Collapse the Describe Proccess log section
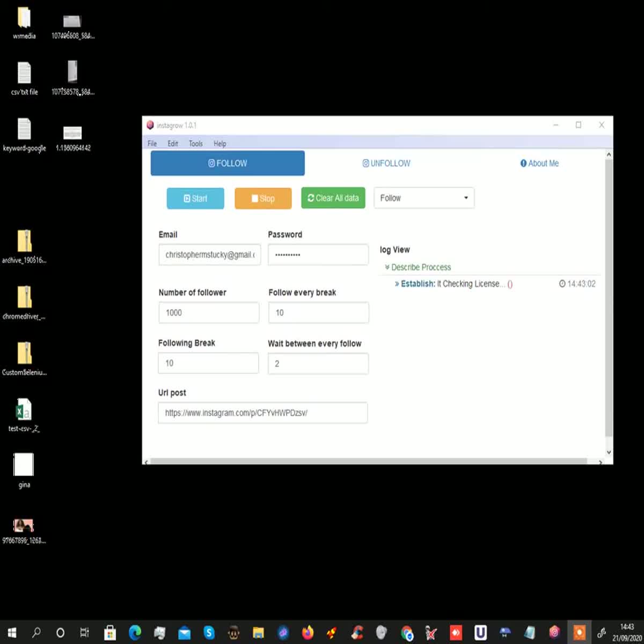The height and width of the screenshot is (644, 644). 418,267
